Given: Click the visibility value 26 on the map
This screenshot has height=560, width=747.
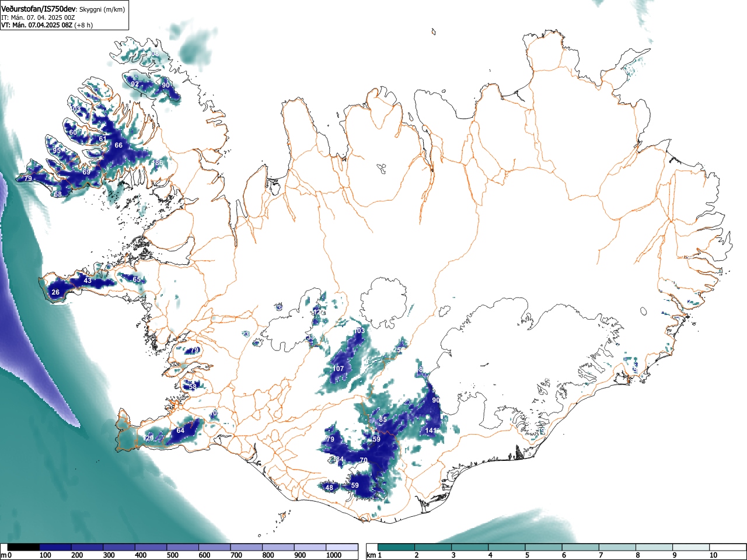Looking at the screenshot, I should (x=55, y=292).
